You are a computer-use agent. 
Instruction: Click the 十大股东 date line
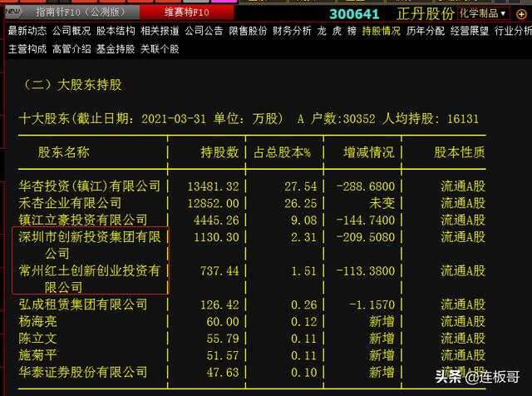tap(249, 118)
